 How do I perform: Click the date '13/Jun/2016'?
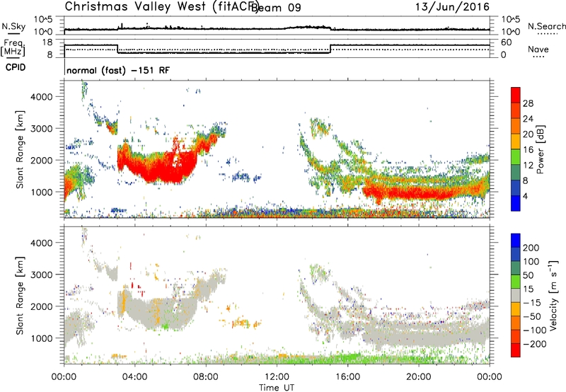point(452,7)
